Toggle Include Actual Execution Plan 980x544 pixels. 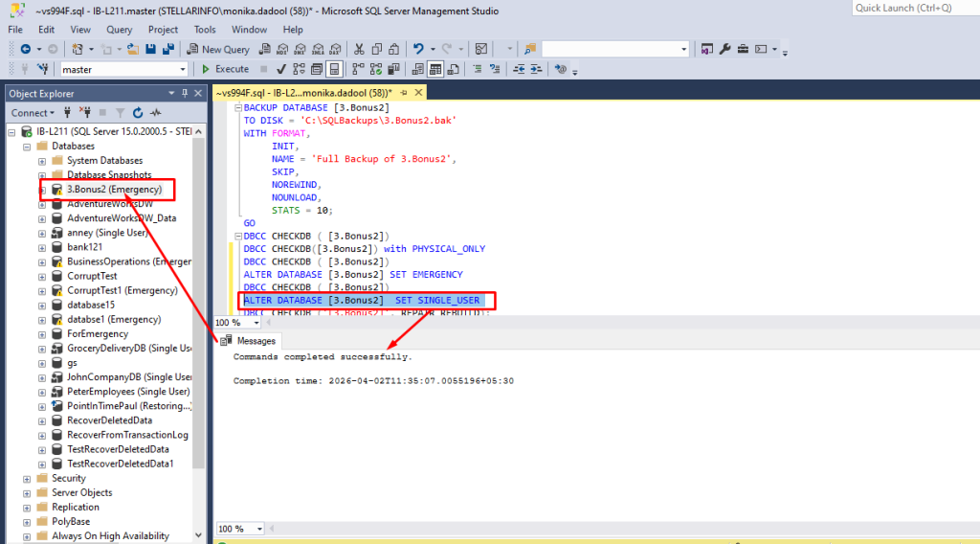[x=358, y=69]
